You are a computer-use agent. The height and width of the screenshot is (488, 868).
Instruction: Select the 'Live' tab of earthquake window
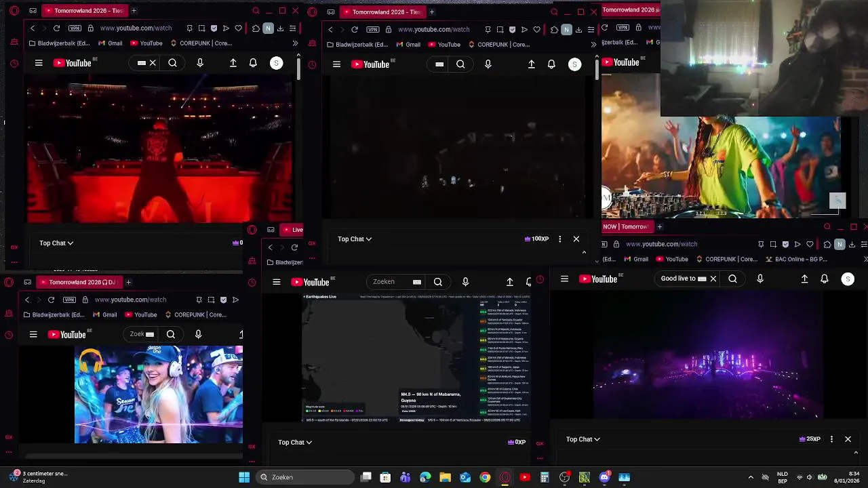pos(292,230)
